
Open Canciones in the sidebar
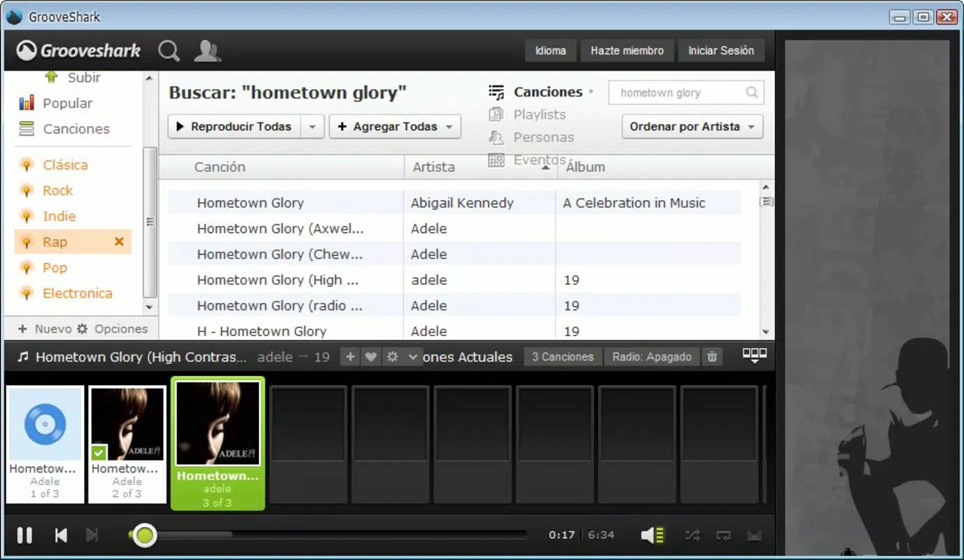pyautogui.click(x=64, y=129)
